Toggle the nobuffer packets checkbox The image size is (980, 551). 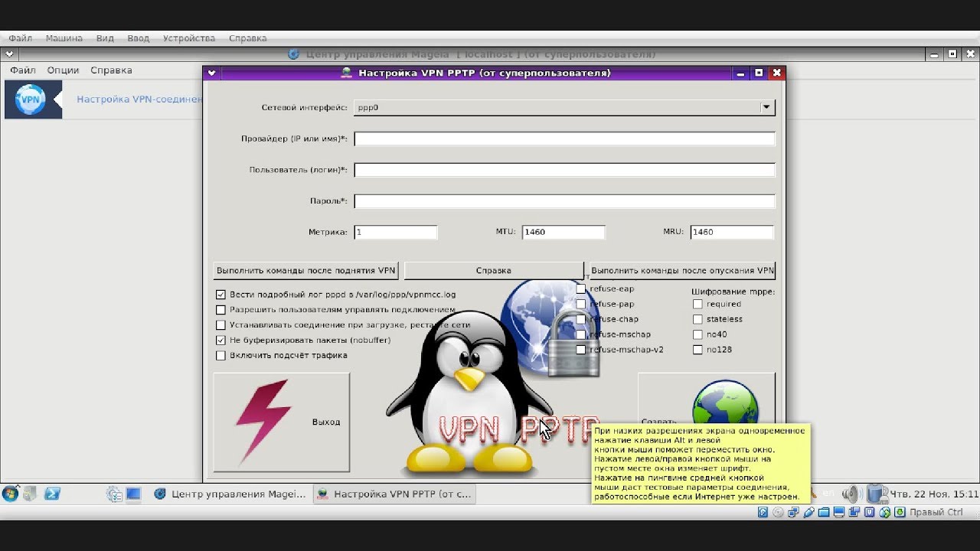pos(221,341)
